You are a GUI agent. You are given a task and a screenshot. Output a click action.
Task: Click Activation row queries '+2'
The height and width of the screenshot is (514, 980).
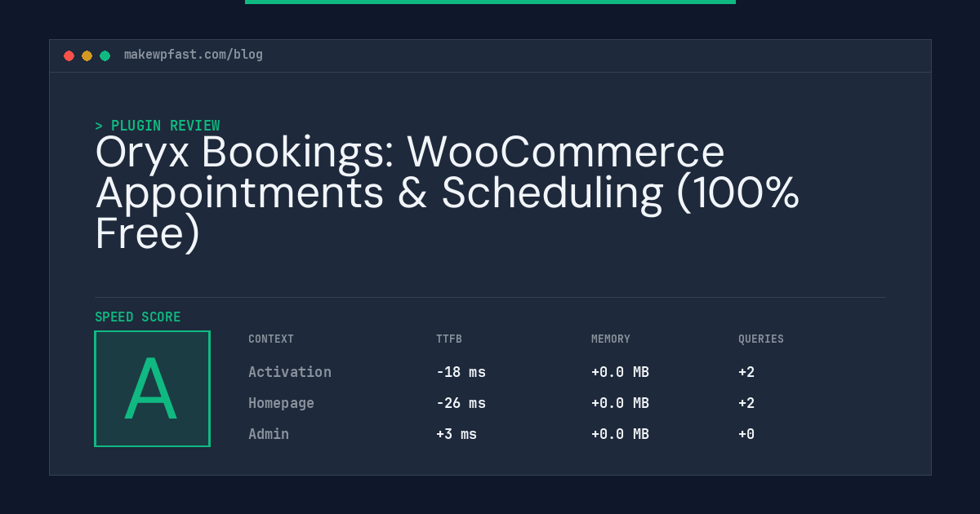pyautogui.click(x=746, y=372)
